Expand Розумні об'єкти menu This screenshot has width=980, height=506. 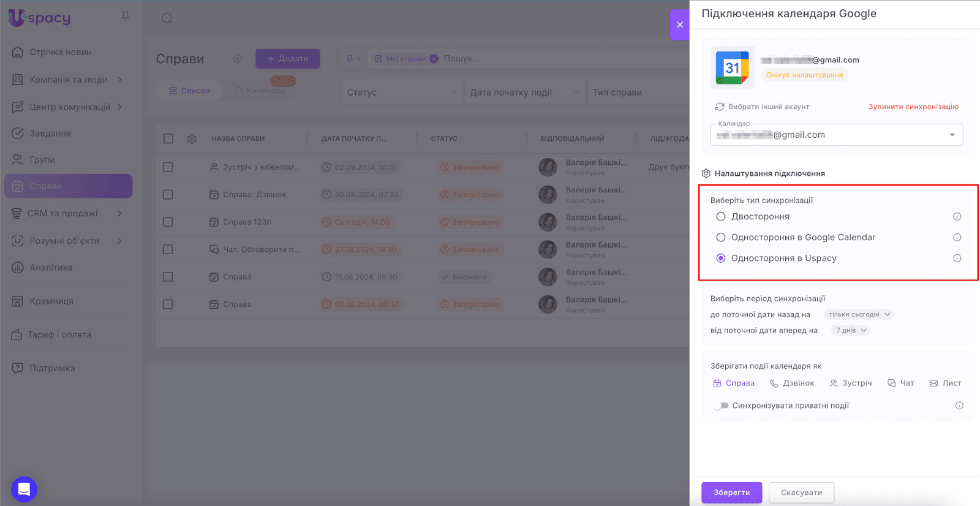[x=119, y=241]
